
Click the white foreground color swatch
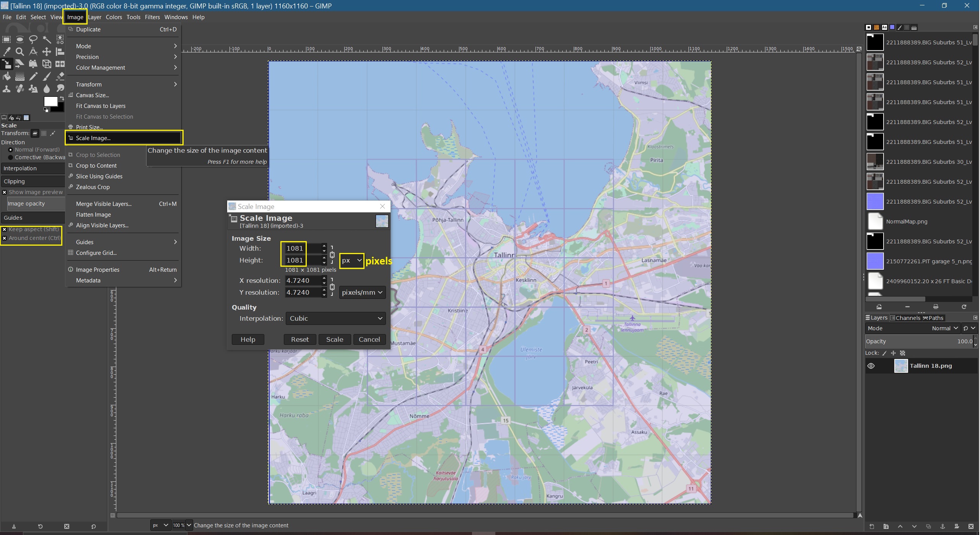point(50,101)
